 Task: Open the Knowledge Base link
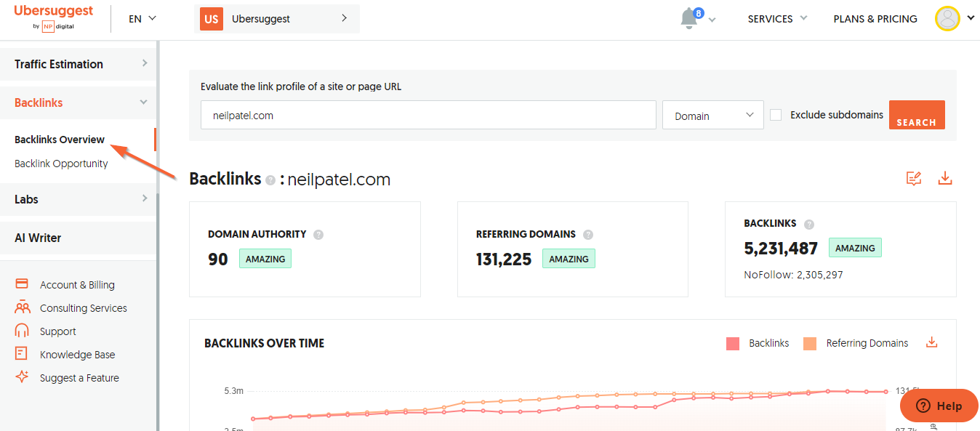coord(78,355)
